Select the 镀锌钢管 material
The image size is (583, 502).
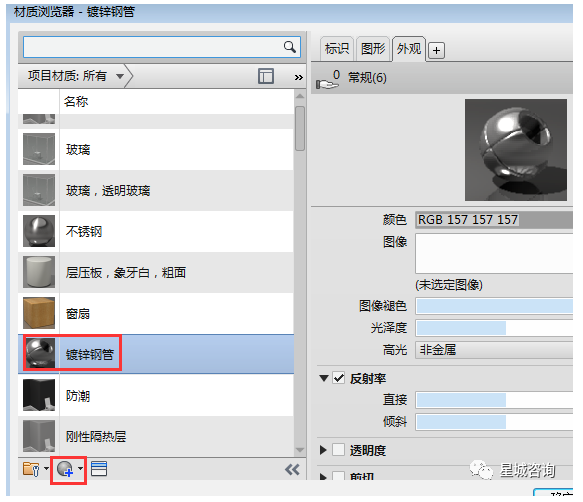tap(156, 354)
